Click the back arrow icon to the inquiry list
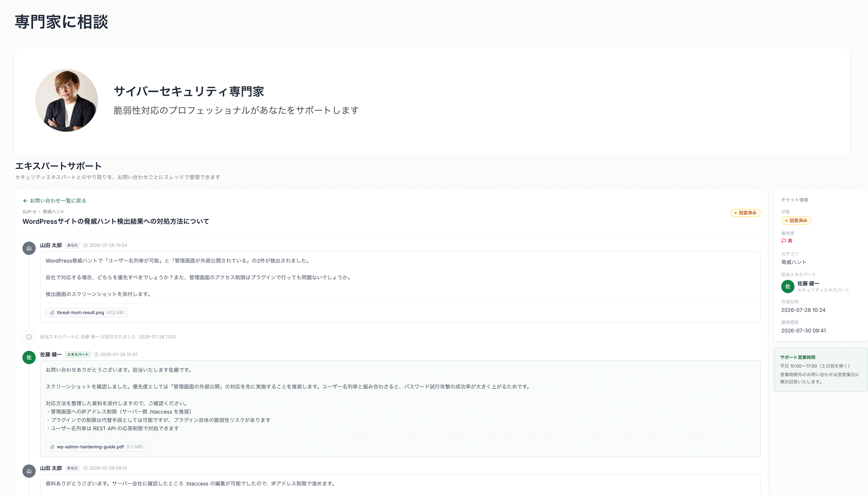This screenshot has width=868, height=495. click(x=25, y=201)
